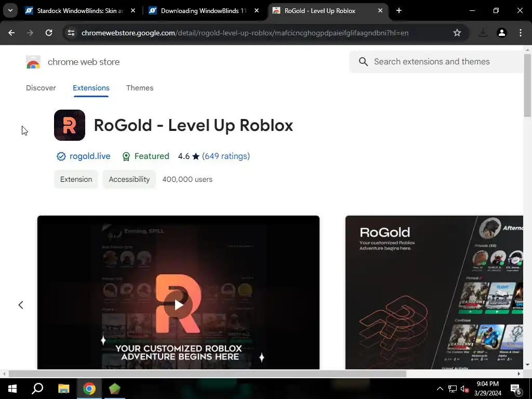Click the scrollbar right arrow
The image size is (532, 399).
519,374
